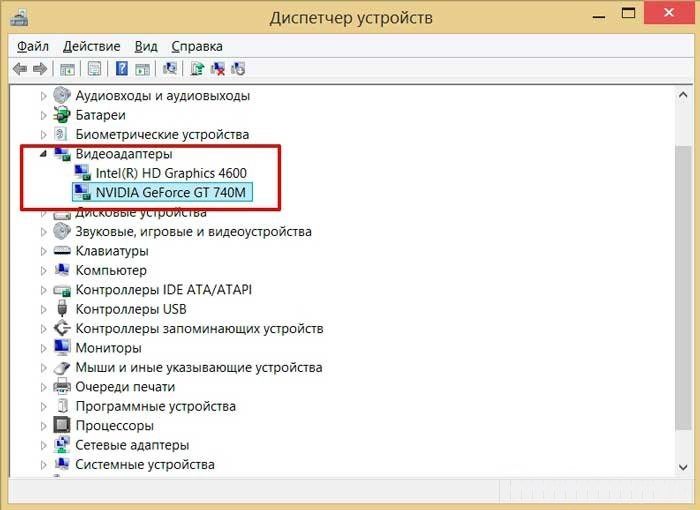This screenshot has height=510, width=700.
Task: Expand the Клавиатуры node
Action: 43,251
